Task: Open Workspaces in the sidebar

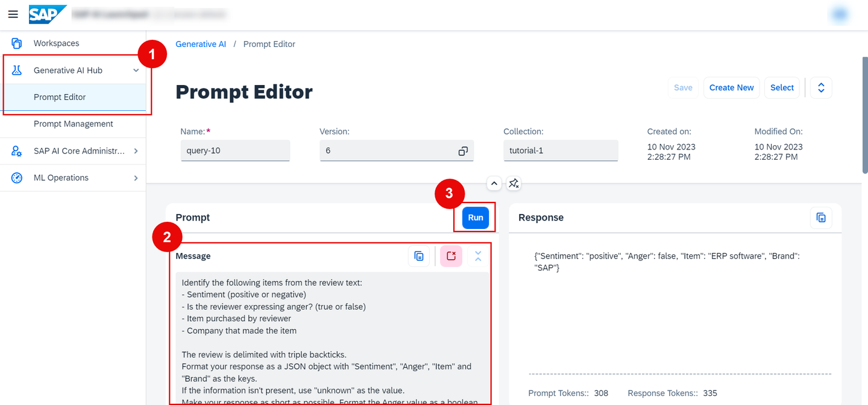Action: point(73,43)
